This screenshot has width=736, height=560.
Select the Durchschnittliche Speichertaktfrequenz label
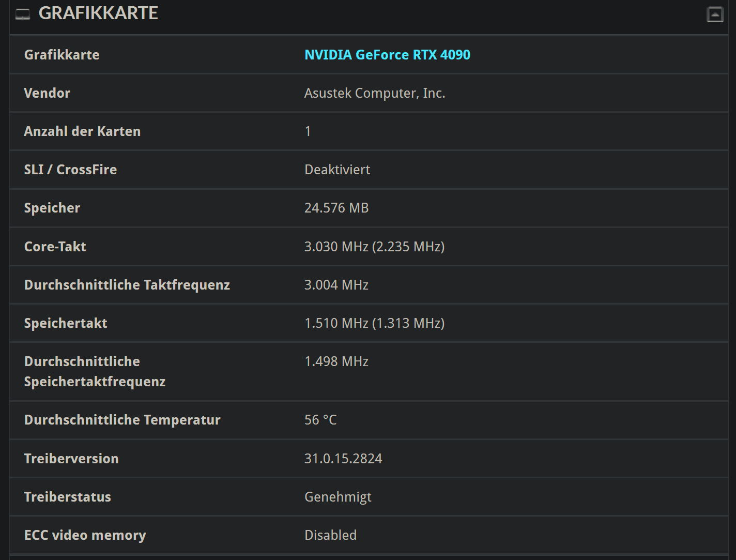95,371
